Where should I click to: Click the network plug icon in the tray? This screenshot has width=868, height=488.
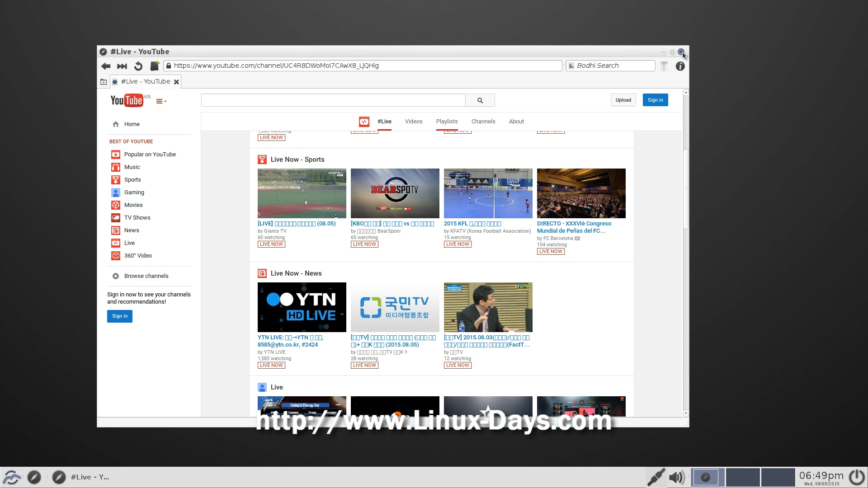(x=656, y=477)
